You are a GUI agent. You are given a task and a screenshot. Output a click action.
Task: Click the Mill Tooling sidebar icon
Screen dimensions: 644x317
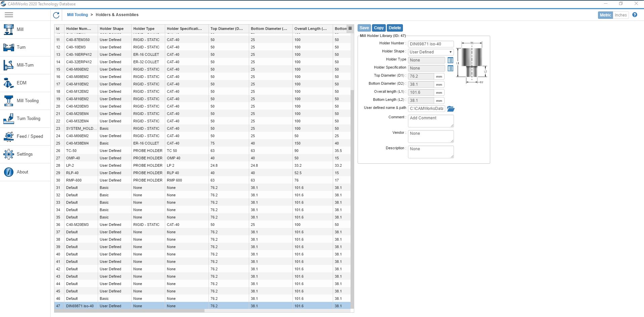pos(8,101)
